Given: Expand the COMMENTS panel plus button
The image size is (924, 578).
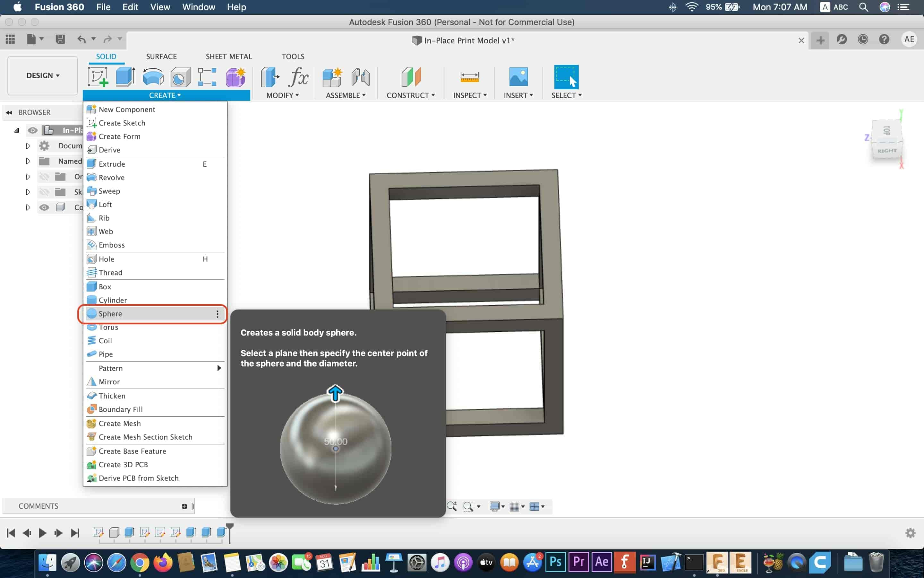Looking at the screenshot, I should click(184, 506).
